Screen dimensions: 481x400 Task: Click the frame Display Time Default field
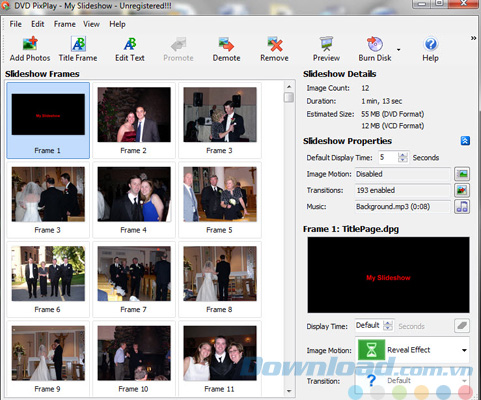369,325
